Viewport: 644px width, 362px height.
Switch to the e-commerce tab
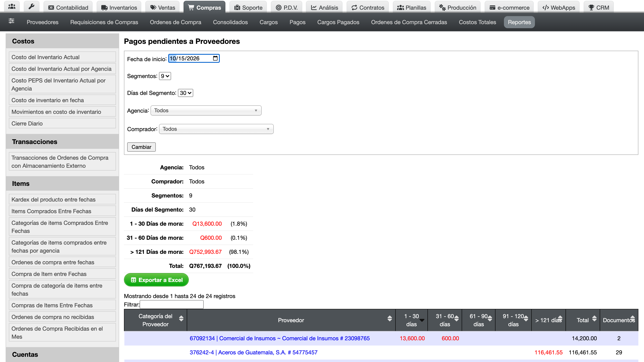coord(509,7)
